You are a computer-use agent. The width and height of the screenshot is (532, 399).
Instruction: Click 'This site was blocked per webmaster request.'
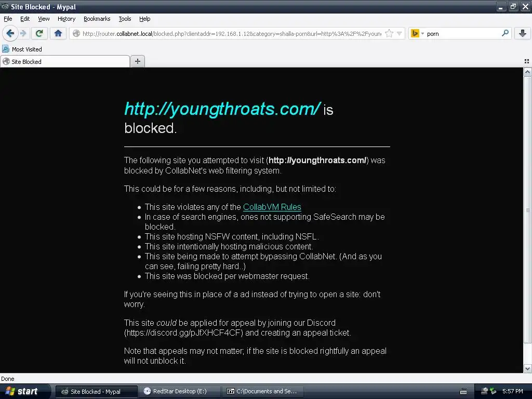click(227, 276)
